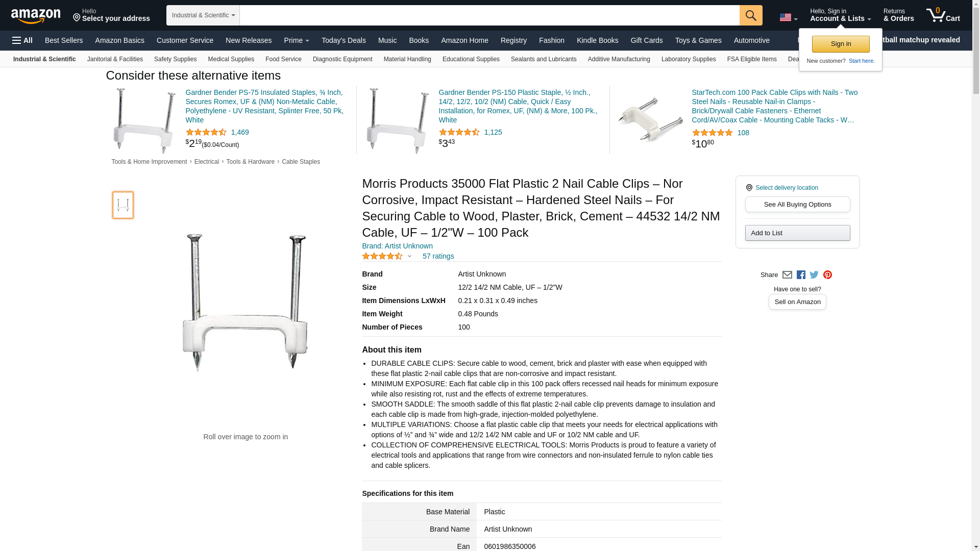Screen dimensions: 980x551
Task: Open Today's Deals in navigation bar
Action: coord(344,40)
